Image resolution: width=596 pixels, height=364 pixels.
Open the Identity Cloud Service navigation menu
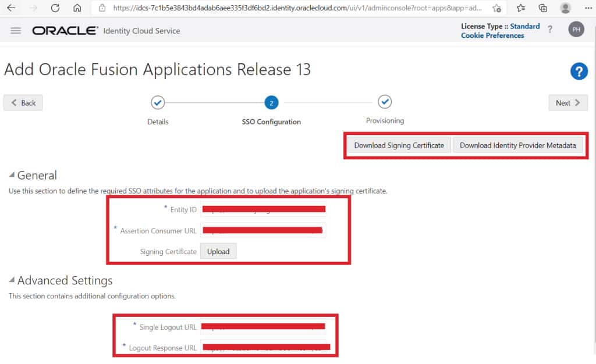pos(16,30)
